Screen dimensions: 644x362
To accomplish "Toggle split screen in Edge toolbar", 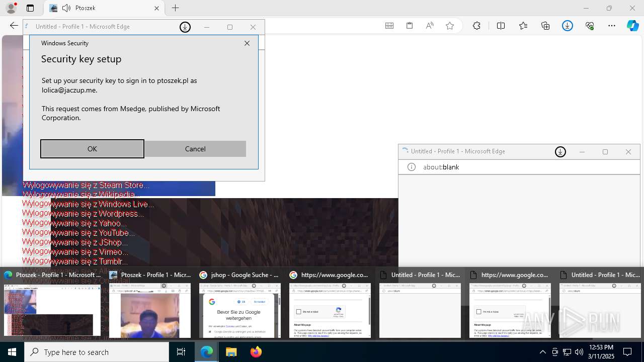I will coord(501,26).
